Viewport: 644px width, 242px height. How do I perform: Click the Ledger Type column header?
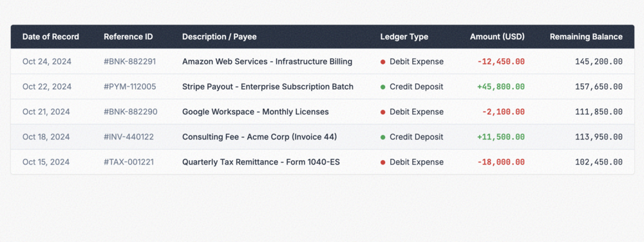pos(404,37)
